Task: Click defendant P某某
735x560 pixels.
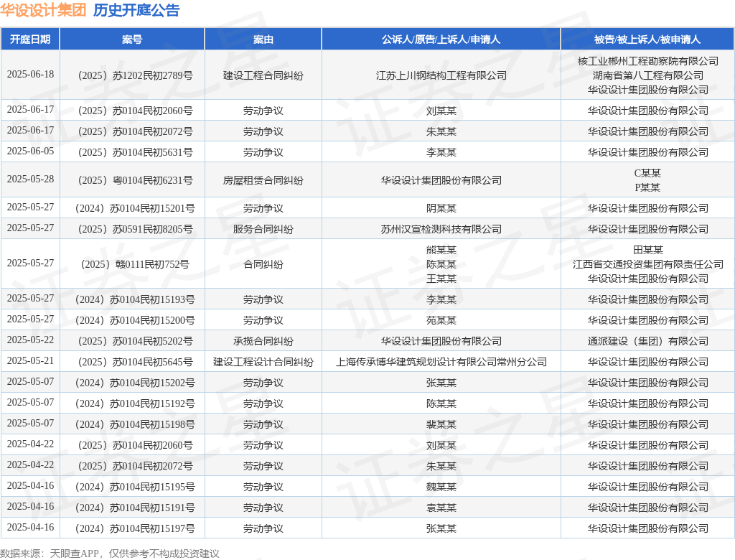Action: coord(648,187)
